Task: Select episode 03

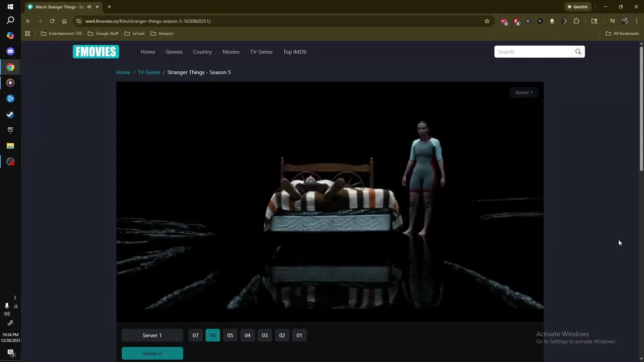Action: coord(265,335)
